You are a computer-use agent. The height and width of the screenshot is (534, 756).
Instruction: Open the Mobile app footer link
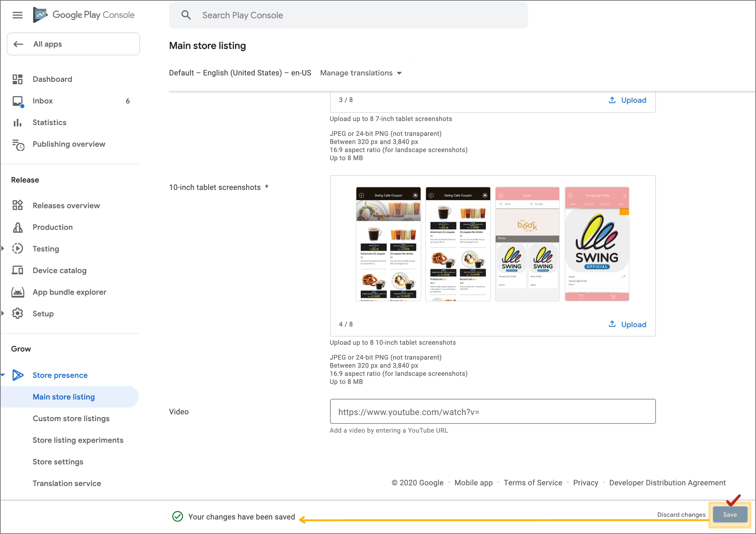pyautogui.click(x=473, y=483)
